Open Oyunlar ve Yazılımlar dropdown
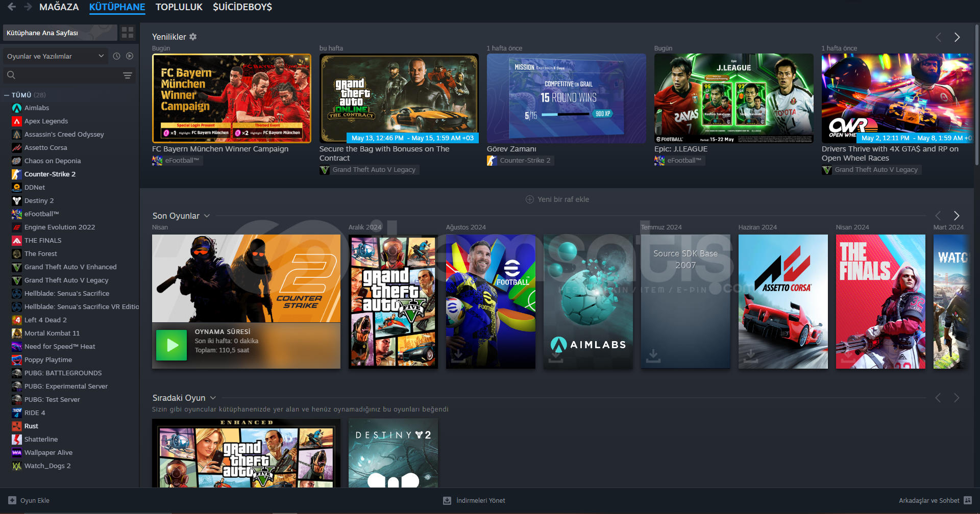Screen dimensions: 980x514 point(55,56)
